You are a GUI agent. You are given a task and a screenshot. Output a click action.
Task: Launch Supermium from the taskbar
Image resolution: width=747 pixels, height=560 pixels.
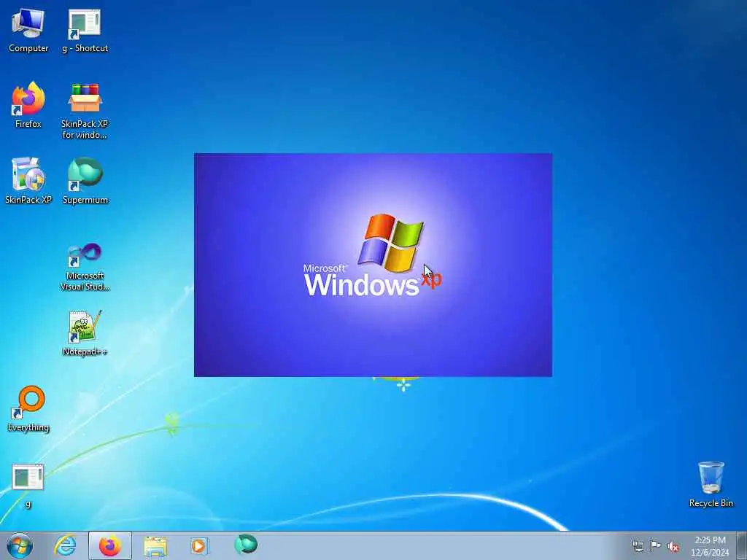tap(246, 545)
